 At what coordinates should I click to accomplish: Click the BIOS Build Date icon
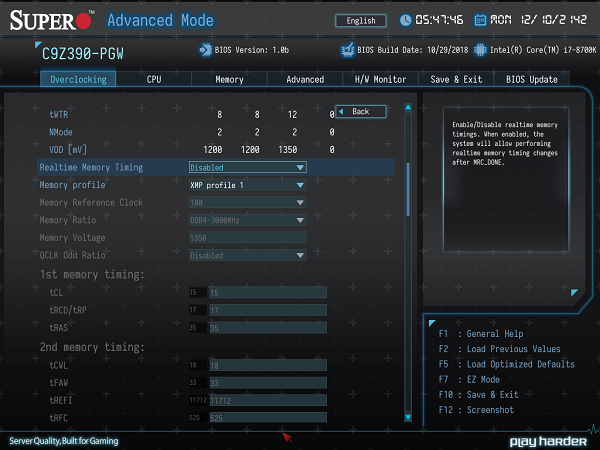348,48
